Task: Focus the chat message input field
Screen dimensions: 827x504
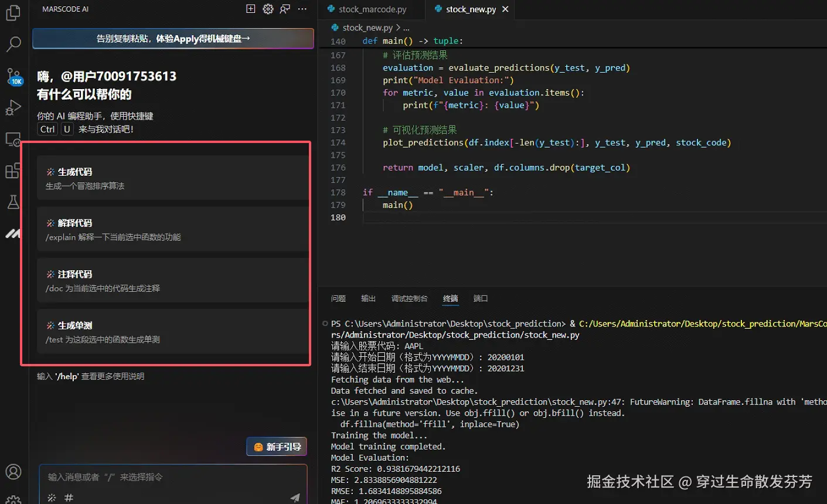Action: [173, 477]
